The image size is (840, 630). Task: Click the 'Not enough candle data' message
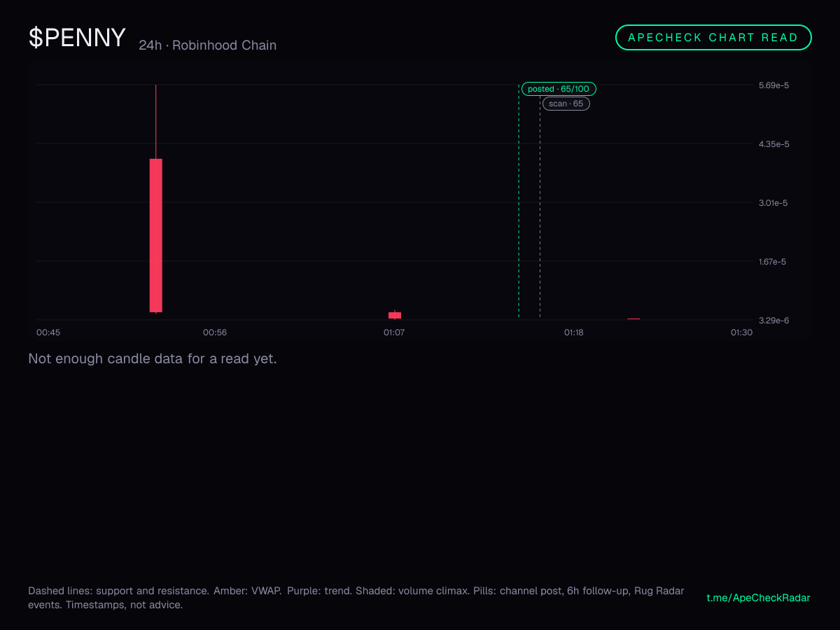pyautogui.click(x=153, y=359)
